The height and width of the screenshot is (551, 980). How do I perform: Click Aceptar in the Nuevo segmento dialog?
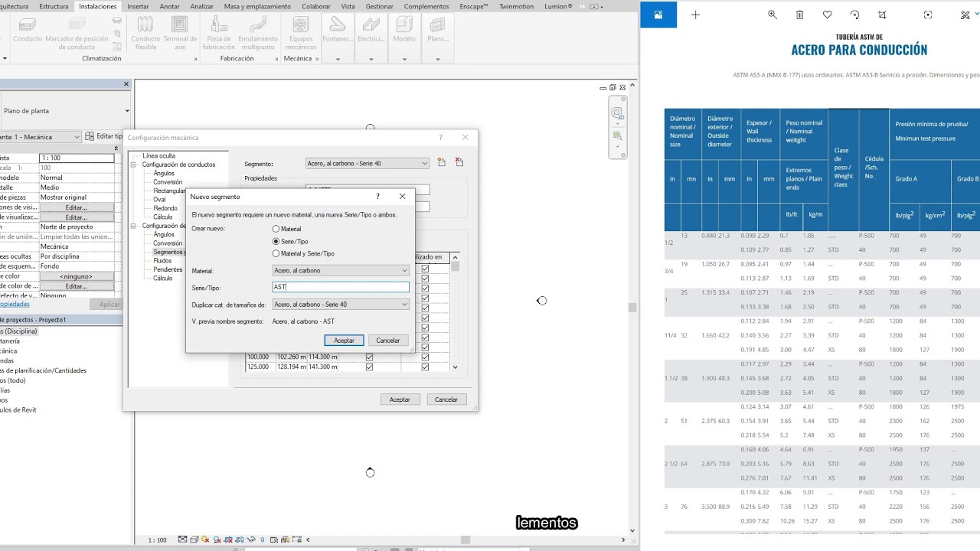[x=344, y=340]
